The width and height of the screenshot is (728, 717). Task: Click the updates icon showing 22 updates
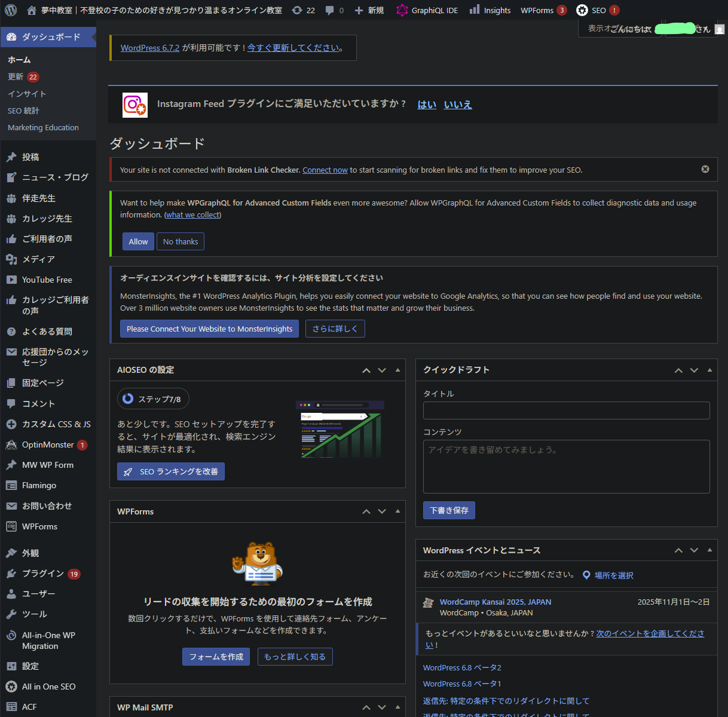(303, 10)
